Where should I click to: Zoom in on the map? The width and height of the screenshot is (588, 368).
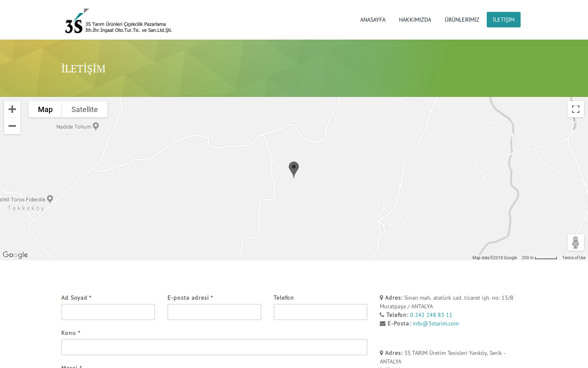12,109
